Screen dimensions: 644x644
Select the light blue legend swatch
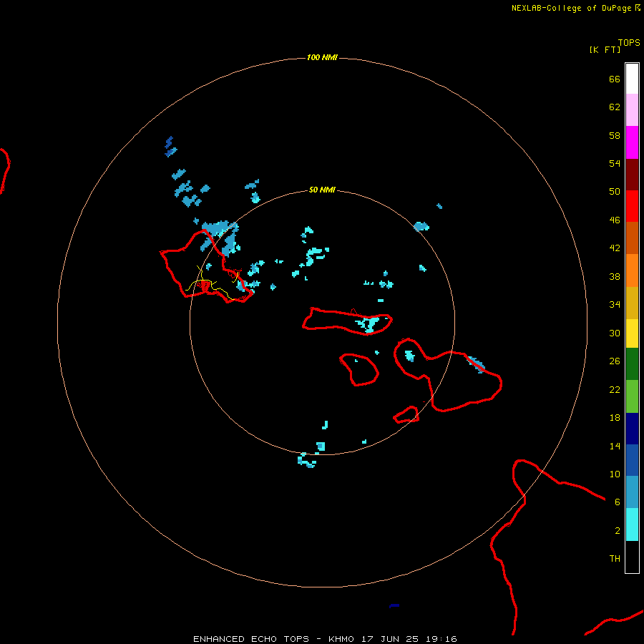click(x=632, y=492)
